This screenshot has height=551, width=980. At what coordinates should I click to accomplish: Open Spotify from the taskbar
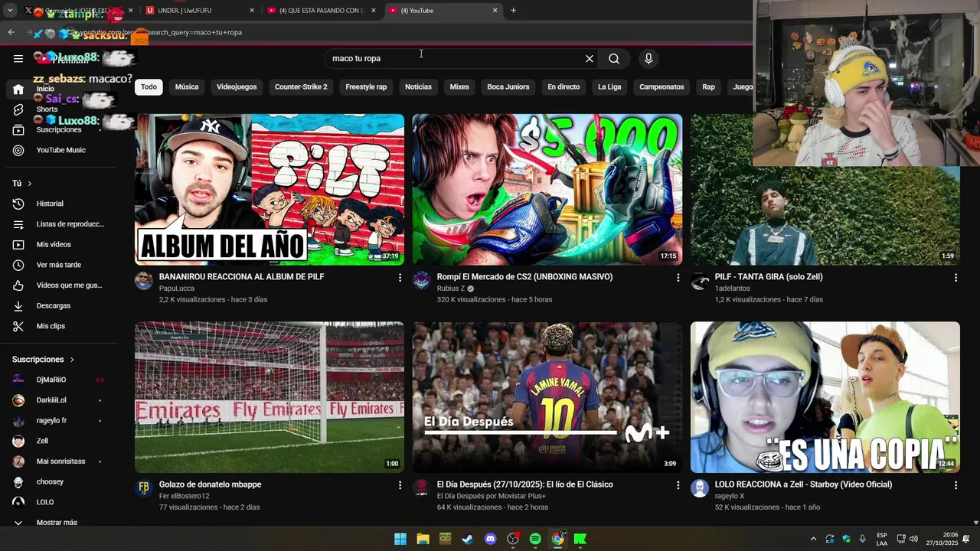pos(535,539)
